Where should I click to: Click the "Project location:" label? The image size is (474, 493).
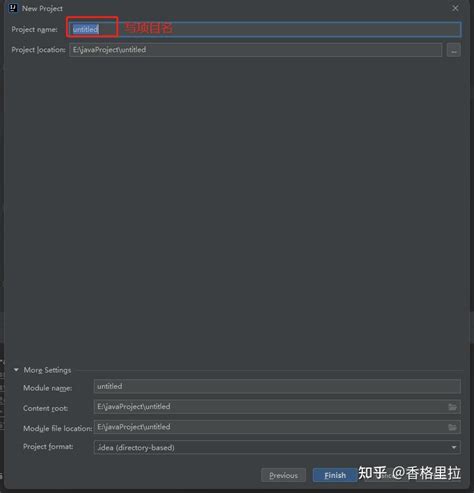pos(38,50)
